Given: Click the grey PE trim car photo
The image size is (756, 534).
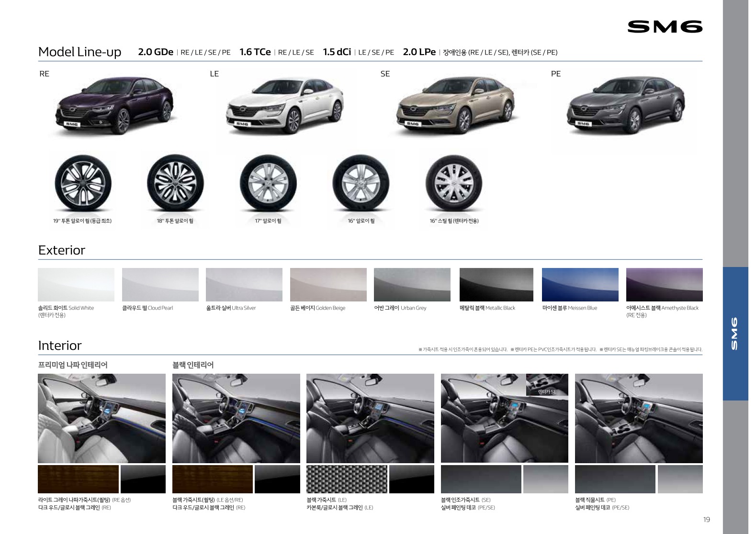Looking at the screenshot, I should (x=625, y=105).
